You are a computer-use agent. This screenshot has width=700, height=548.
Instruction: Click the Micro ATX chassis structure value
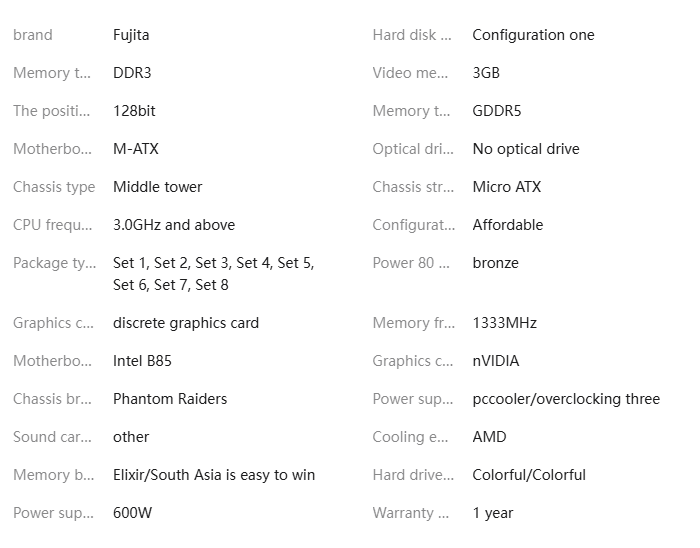pos(506,187)
